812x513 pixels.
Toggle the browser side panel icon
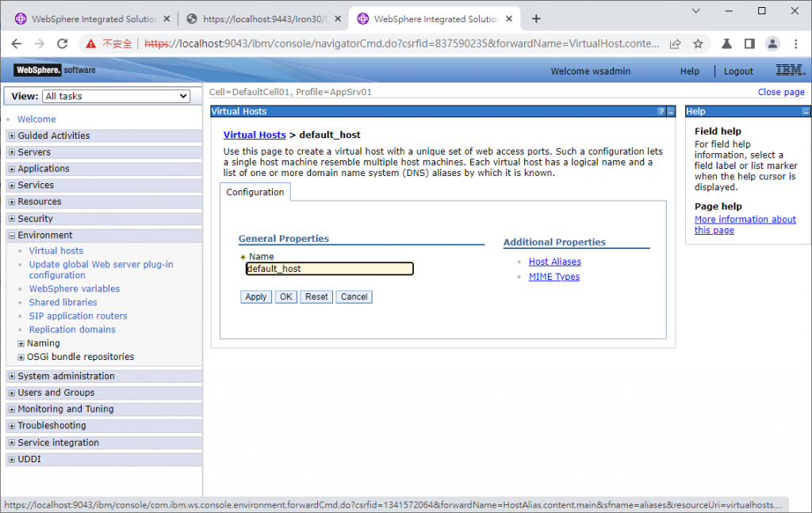(749, 44)
